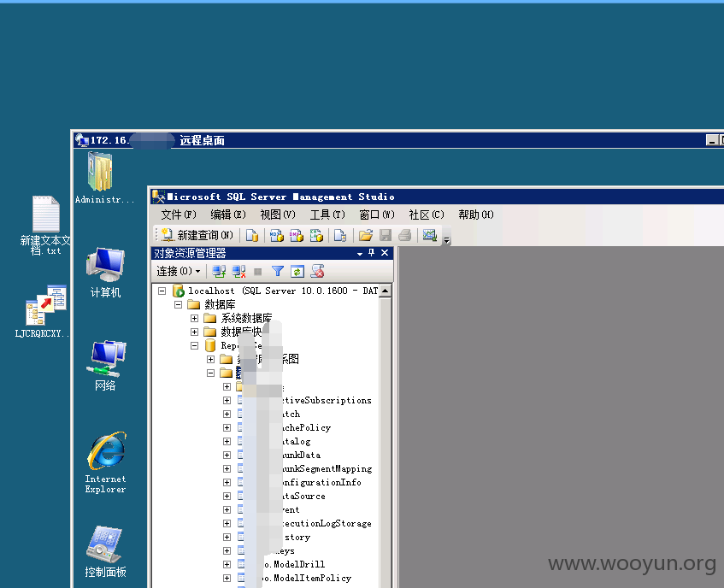Collapse the Rep... database node
Image resolution: width=724 pixels, height=588 pixels.
[194, 345]
